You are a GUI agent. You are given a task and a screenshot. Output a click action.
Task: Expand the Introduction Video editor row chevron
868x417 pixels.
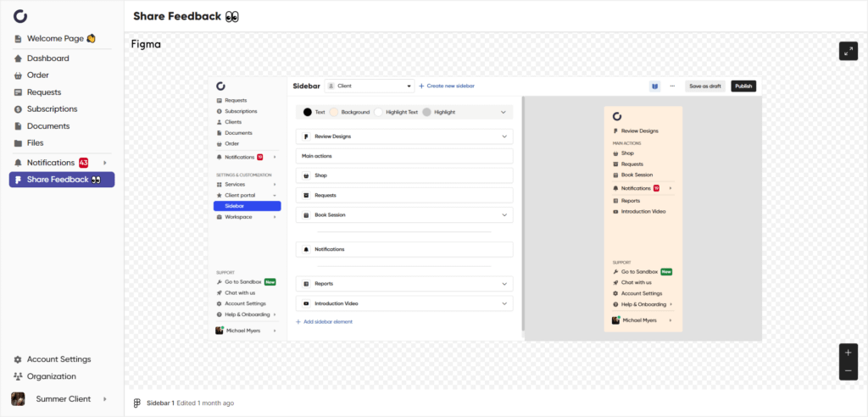(x=504, y=303)
